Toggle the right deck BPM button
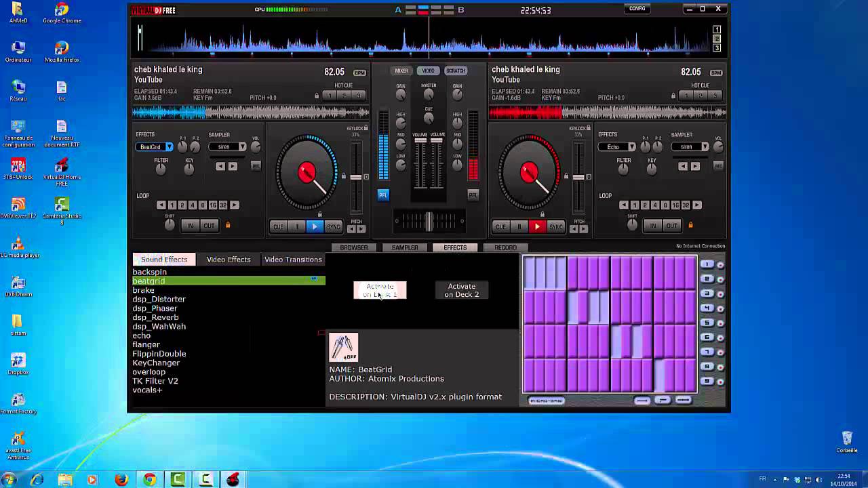Image resolution: width=868 pixels, height=488 pixels. [x=715, y=73]
